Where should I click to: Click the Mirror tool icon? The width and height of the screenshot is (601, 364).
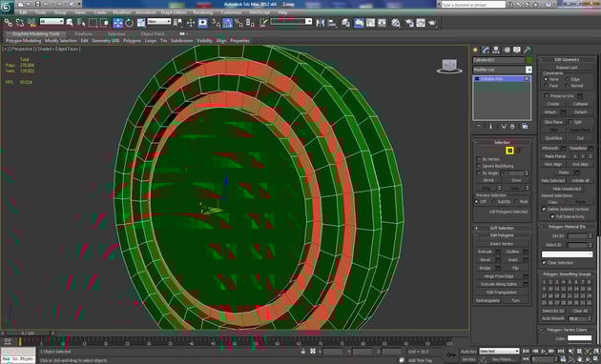(x=320, y=23)
